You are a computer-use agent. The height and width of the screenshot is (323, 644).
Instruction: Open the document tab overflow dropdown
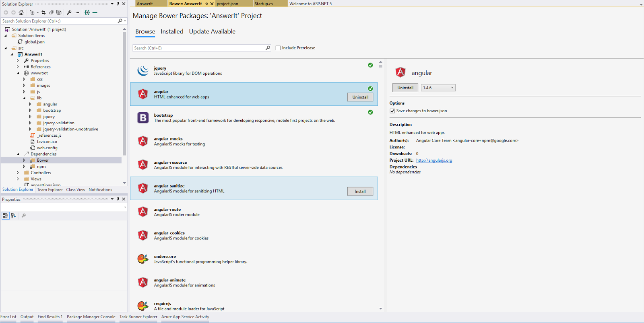[641, 4]
